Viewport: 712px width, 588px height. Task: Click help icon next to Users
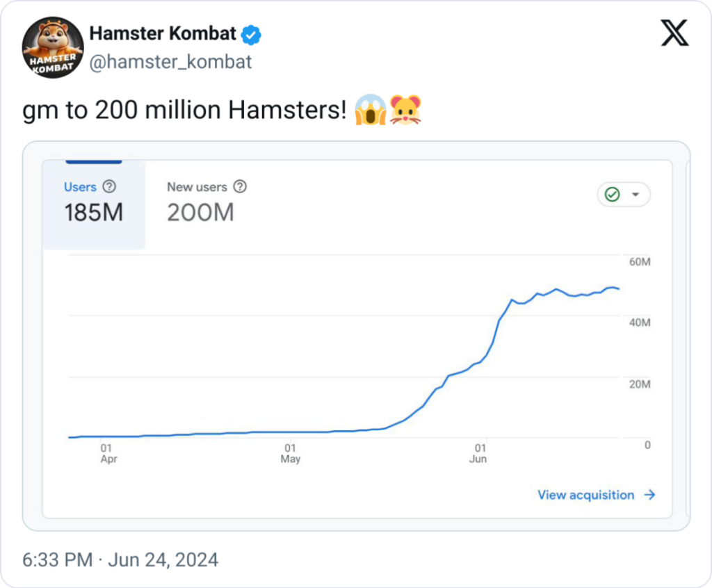pos(108,187)
